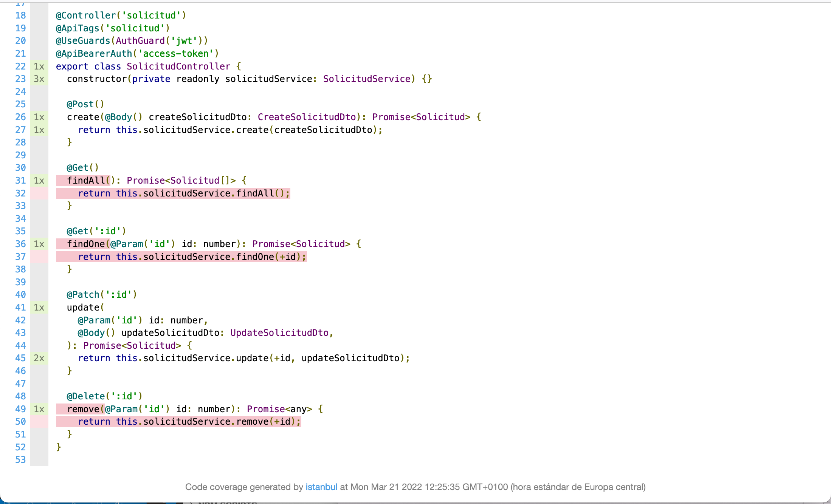Select line number 18
Viewport: 831px width, 504px height.
[20, 15]
